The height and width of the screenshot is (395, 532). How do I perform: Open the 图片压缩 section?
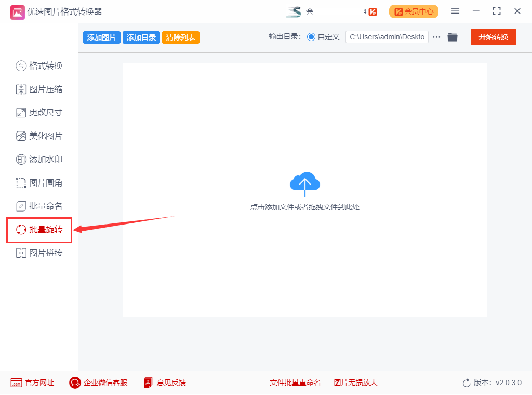tap(39, 89)
